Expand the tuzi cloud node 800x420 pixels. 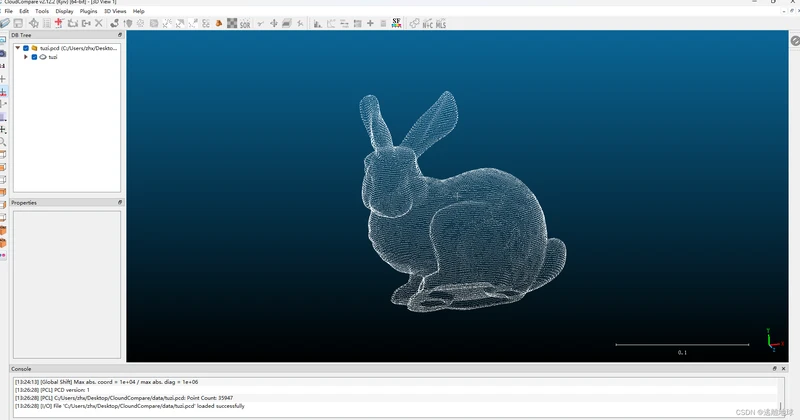tap(26, 57)
